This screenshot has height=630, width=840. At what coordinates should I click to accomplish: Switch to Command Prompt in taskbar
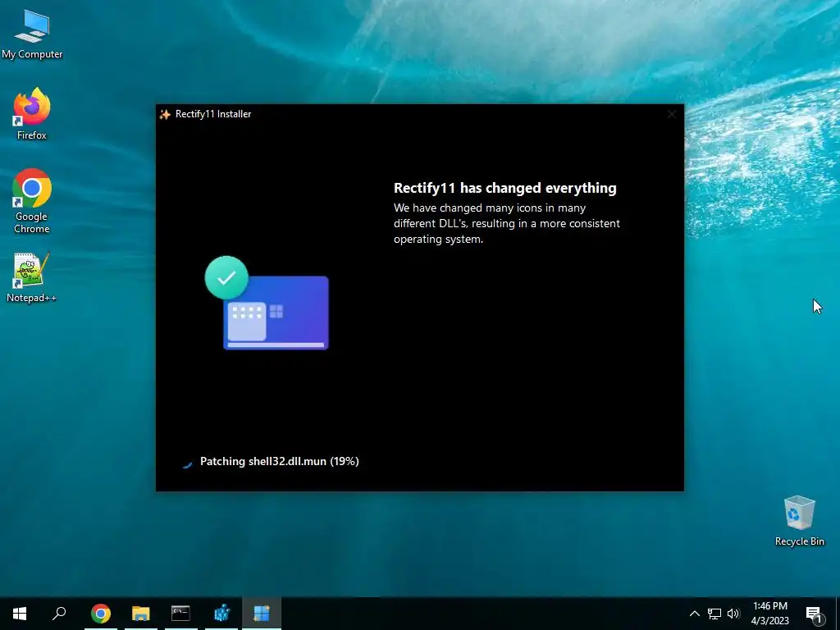point(181,614)
